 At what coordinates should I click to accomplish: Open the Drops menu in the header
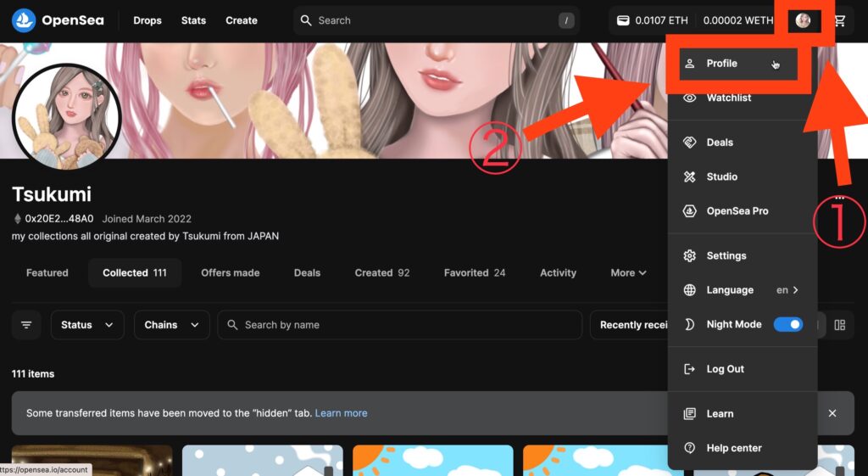point(147,20)
